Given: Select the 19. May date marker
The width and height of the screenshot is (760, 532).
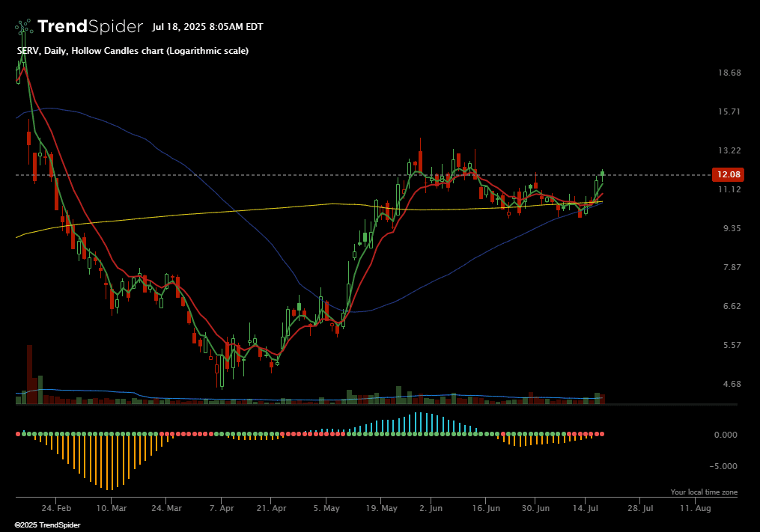Looking at the screenshot, I should pyautogui.click(x=381, y=507).
